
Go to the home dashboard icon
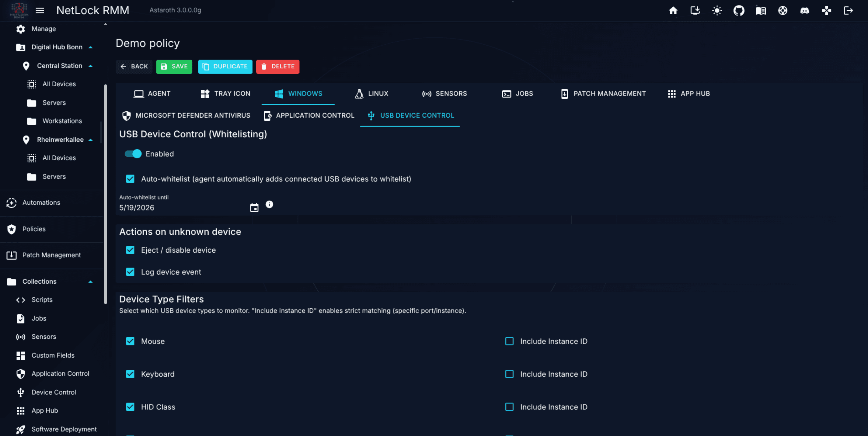(673, 10)
